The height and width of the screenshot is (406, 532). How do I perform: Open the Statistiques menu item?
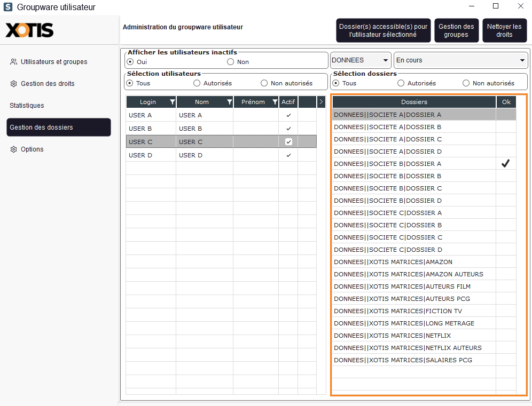27,106
